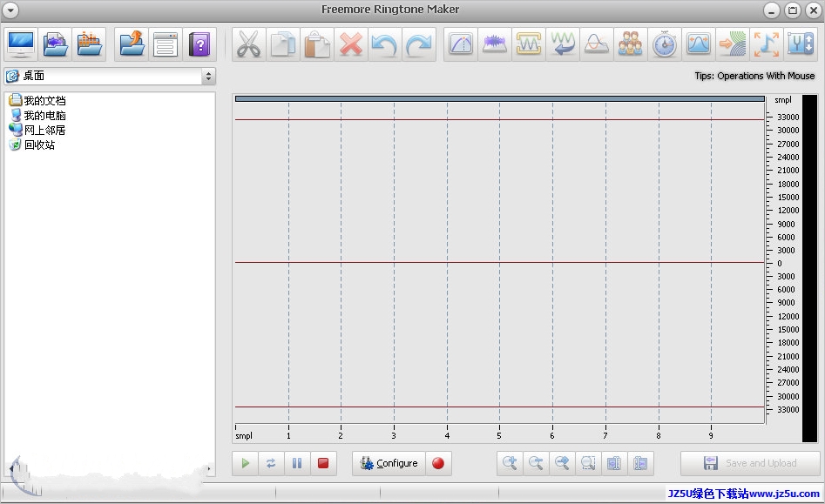825x504 pixels.
Task: Click the sine wave on platform effect icon
Action: [597, 44]
